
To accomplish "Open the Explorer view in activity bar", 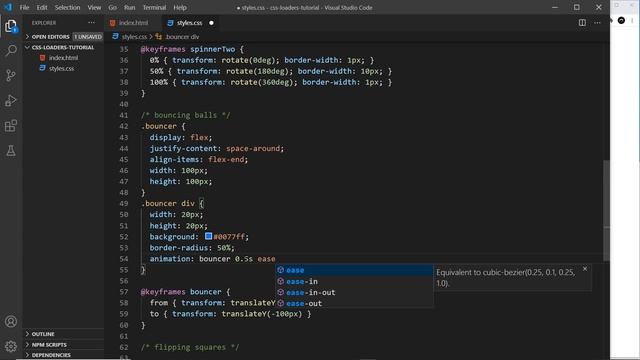I will (11, 27).
